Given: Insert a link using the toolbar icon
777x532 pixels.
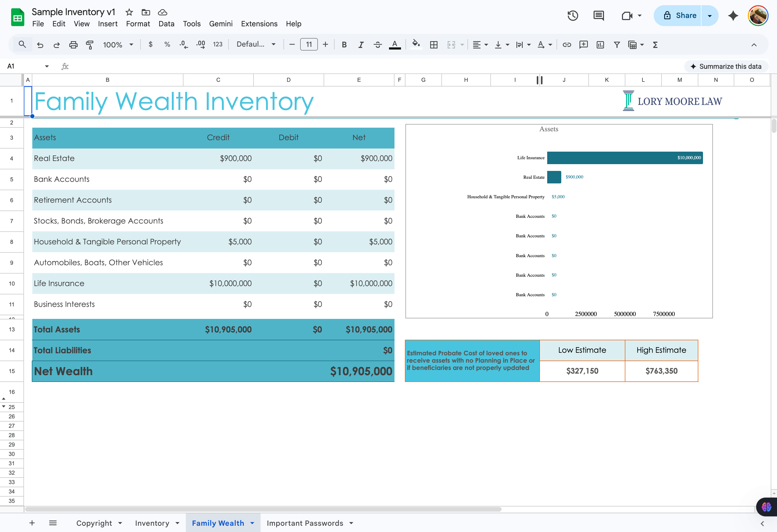Looking at the screenshot, I should tap(567, 45).
